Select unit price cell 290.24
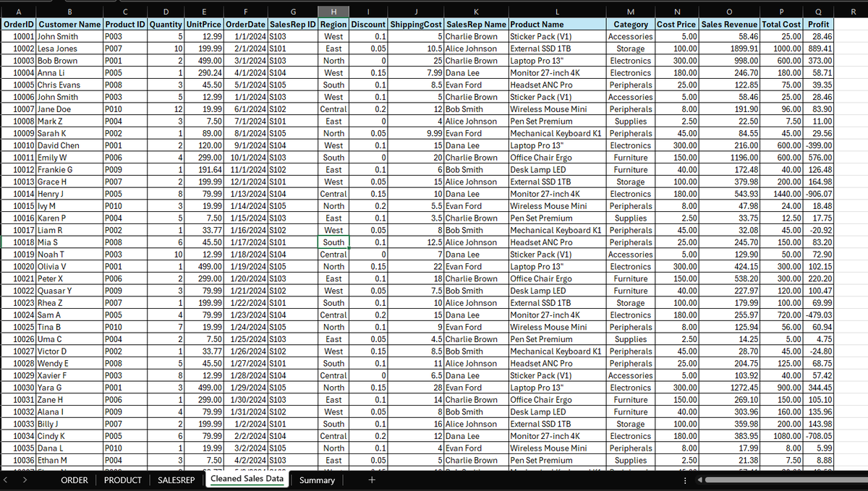The width and height of the screenshot is (868, 491). pos(204,72)
